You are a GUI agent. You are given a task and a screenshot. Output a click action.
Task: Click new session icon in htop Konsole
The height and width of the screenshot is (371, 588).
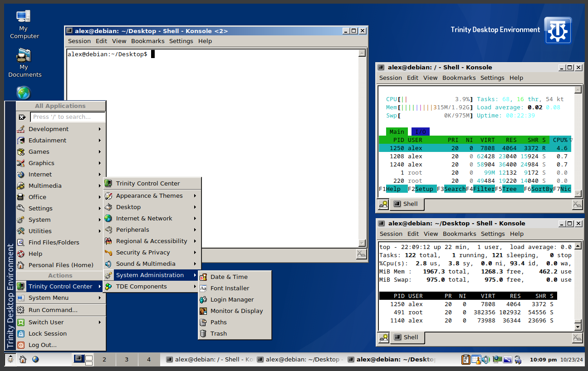pos(383,205)
